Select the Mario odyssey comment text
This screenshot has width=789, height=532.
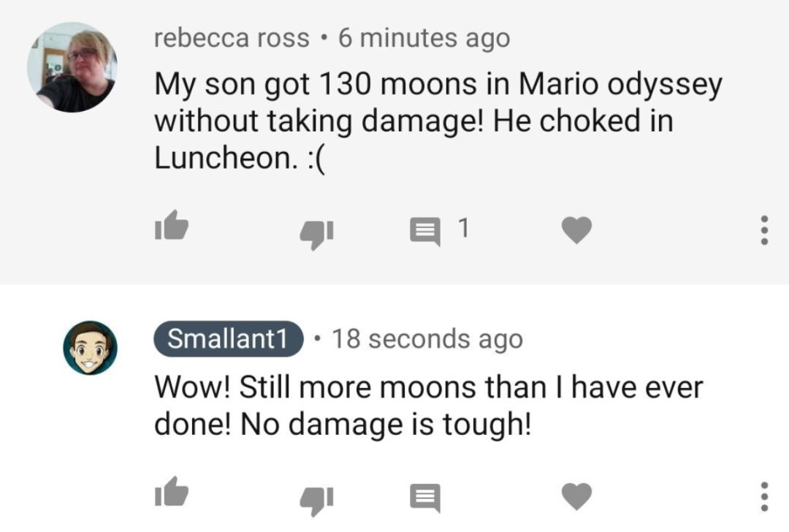pyautogui.click(x=437, y=119)
